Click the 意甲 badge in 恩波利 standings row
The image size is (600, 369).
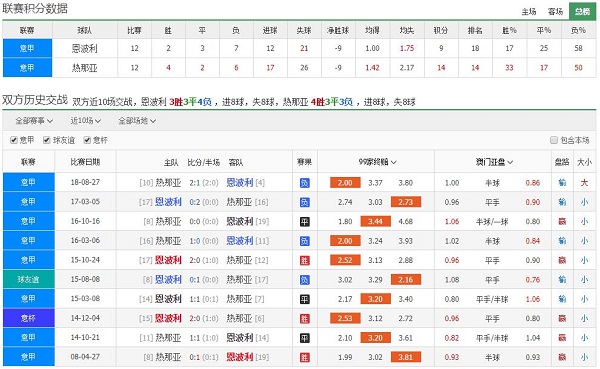pos(27,48)
